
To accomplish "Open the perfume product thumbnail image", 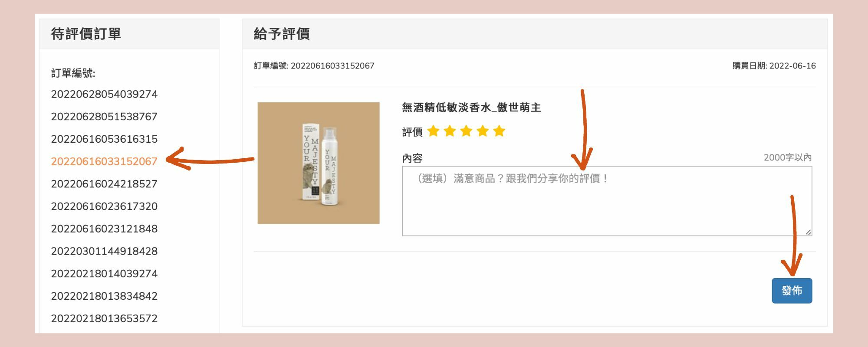I will coord(319,163).
